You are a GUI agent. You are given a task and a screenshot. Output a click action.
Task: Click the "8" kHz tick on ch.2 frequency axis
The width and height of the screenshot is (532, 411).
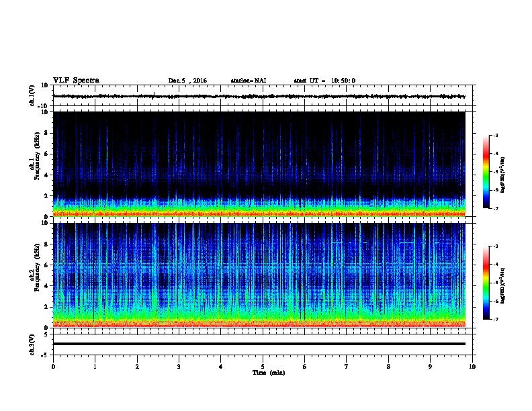(47, 244)
